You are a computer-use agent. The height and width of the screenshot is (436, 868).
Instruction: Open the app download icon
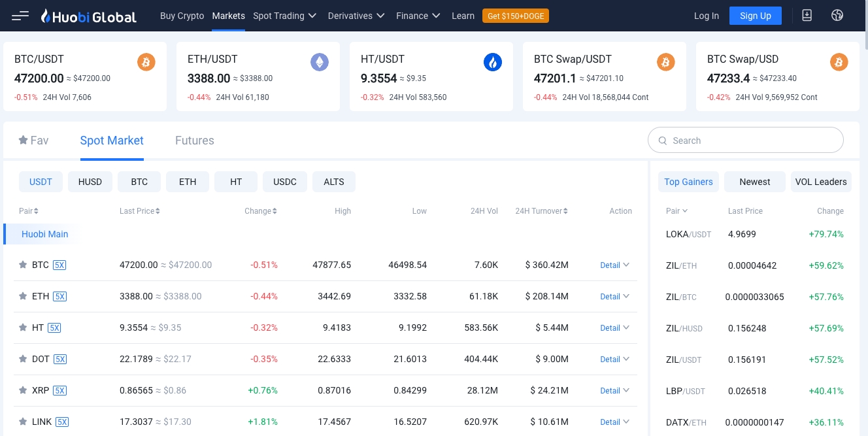807,16
